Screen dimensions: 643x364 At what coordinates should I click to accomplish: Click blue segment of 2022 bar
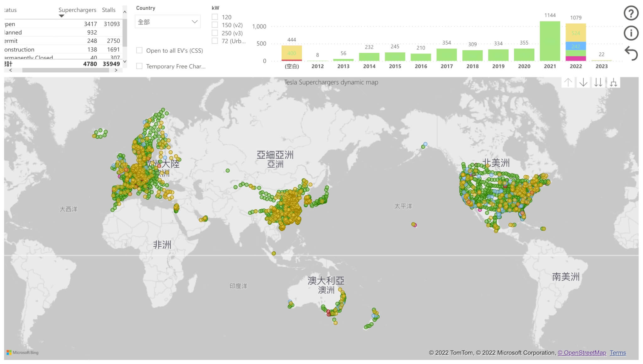tap(575, 46)
